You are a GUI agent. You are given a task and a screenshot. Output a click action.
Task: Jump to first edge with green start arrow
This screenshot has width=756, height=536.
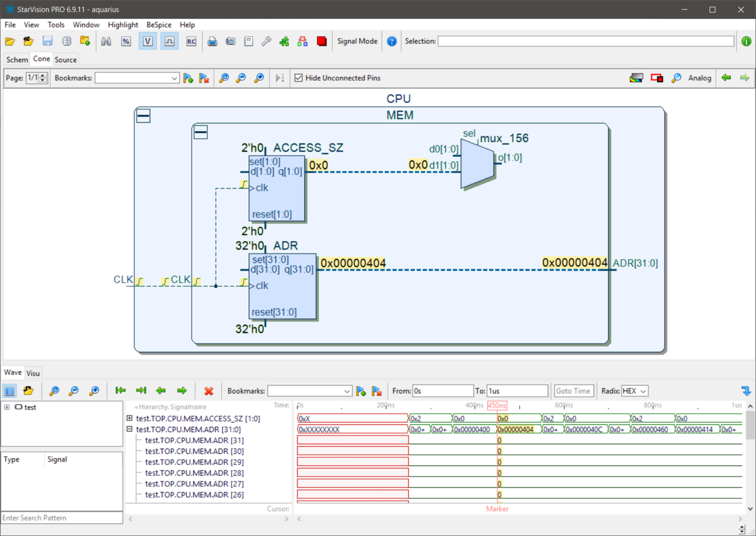(x=120, y=391)
